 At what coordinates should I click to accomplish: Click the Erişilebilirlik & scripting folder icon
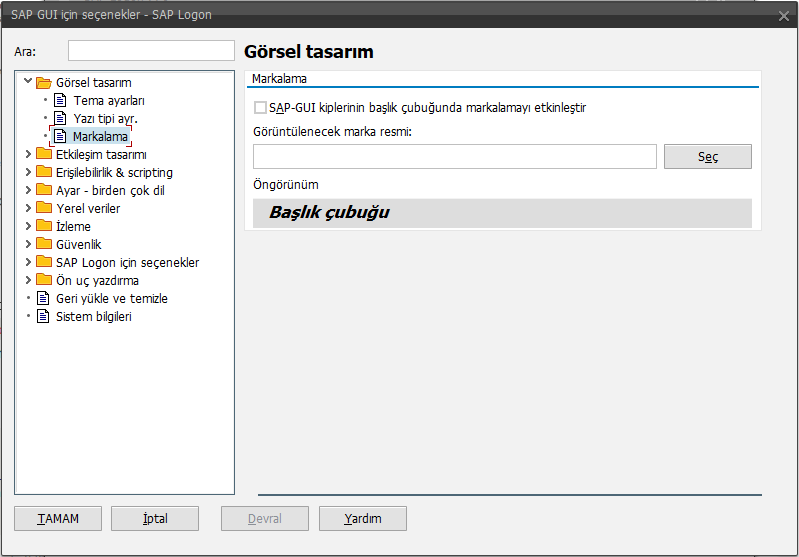pyautogui.click(x=44, y=172)
